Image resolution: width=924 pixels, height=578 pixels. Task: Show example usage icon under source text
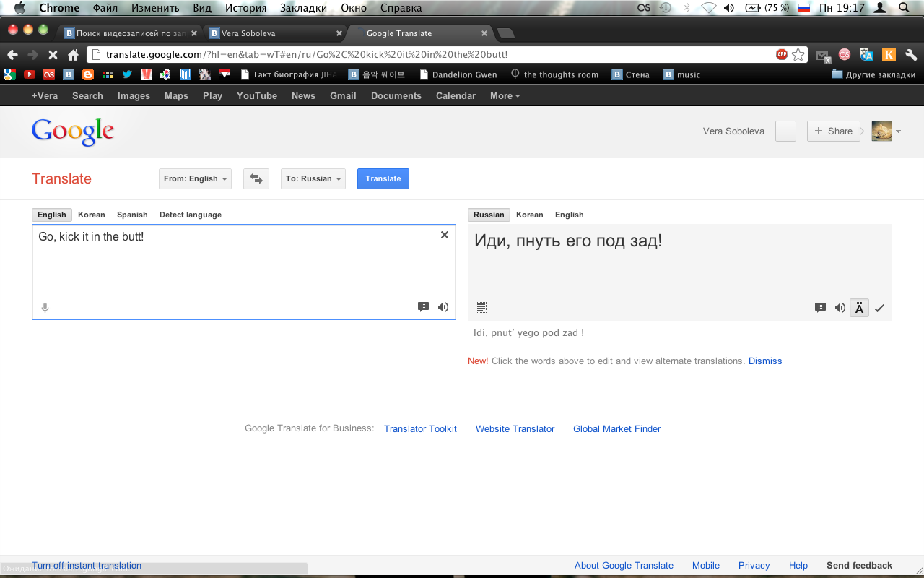(424, 307)
